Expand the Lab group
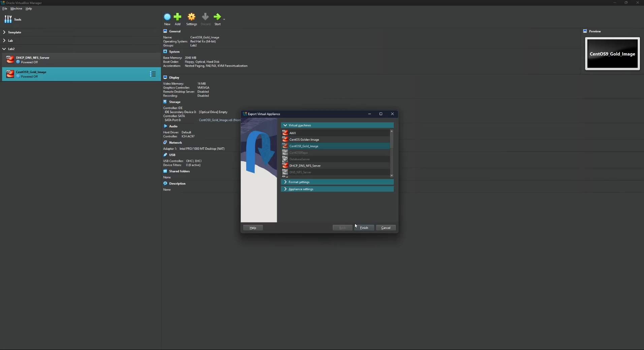 click(x=4, y=40)
